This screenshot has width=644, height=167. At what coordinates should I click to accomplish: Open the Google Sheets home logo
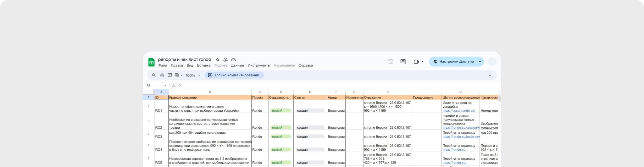(152, 62)
